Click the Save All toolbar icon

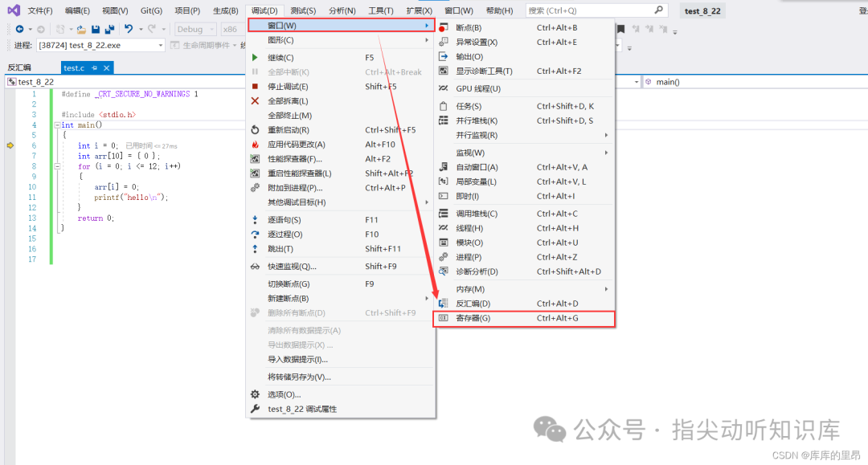(x=109, y=29)
